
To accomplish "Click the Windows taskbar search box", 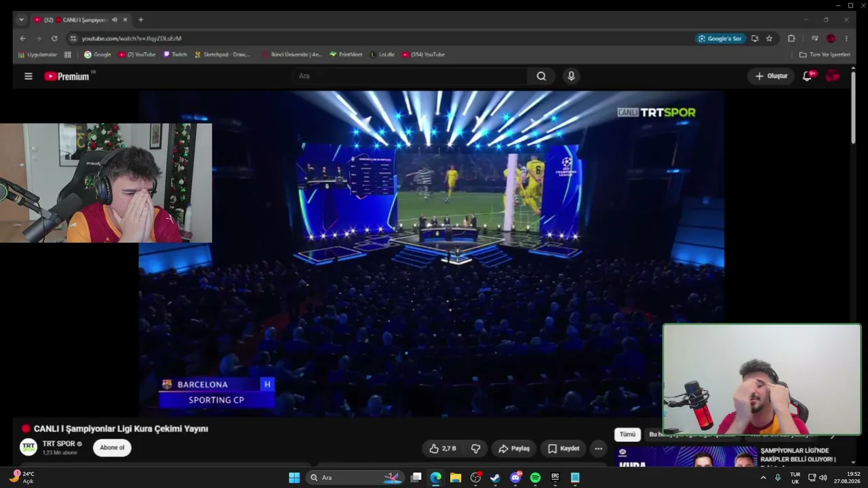I will click(355, 478).
